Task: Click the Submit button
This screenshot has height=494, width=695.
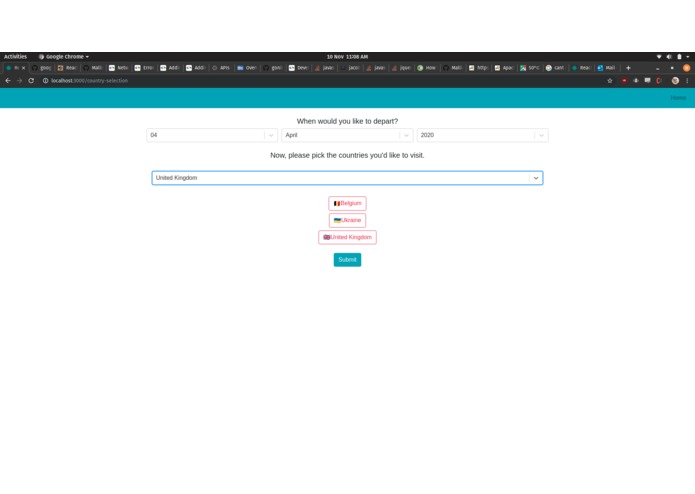Action: pyautogui.click(x=348, y=260)
